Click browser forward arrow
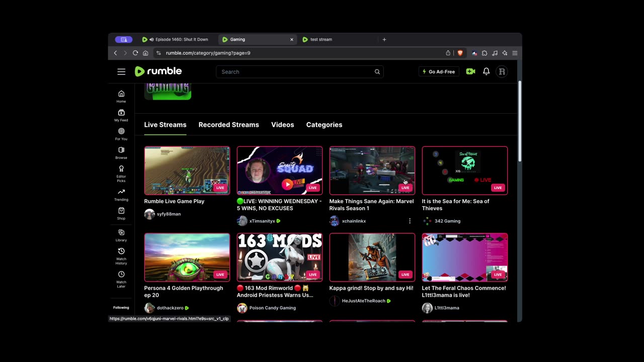 (125, 53)
